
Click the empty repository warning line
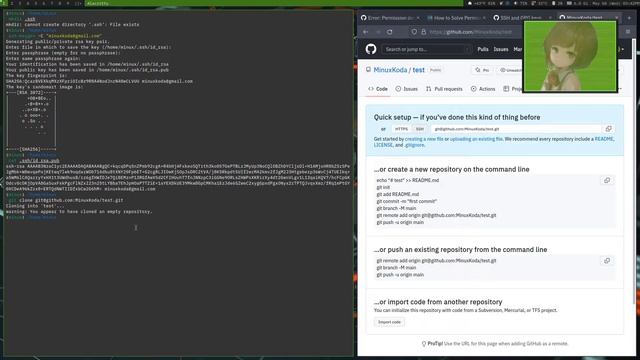[79, 212]
